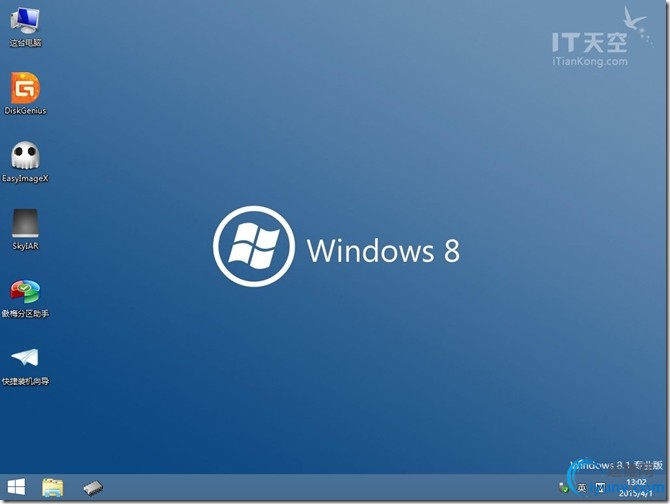The height and width of the screenshot is (504, 670).
Task: Select the DiskGenius desktop shortcut
Action: point(25,94)
